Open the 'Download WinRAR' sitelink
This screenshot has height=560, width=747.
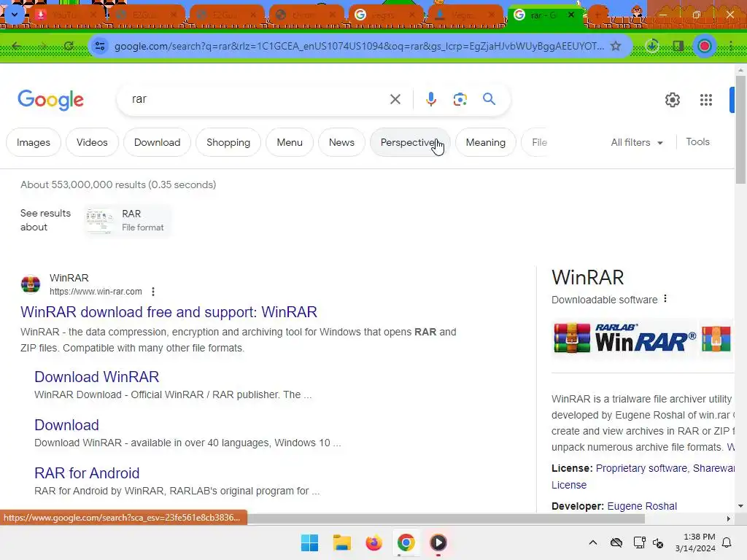tap(97, 377)
